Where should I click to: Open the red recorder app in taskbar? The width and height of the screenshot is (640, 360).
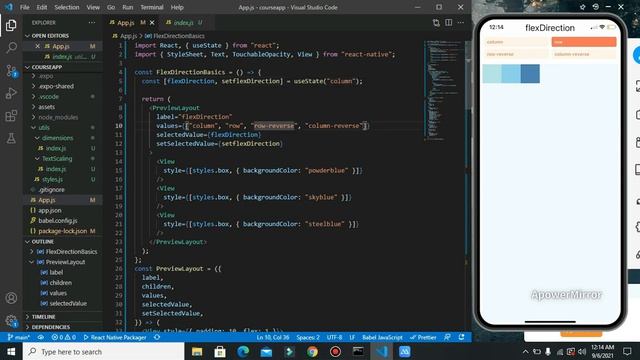pos(335,351)
